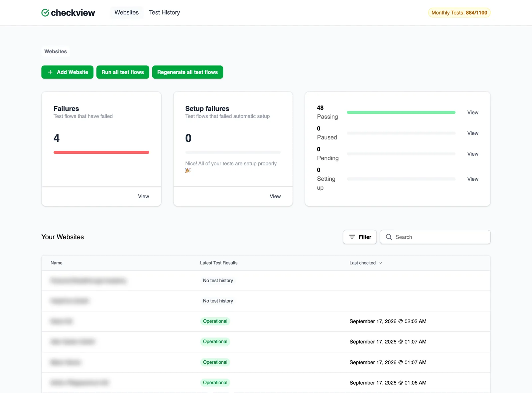Click the checkview logo checkmark icon

(45, 13)
